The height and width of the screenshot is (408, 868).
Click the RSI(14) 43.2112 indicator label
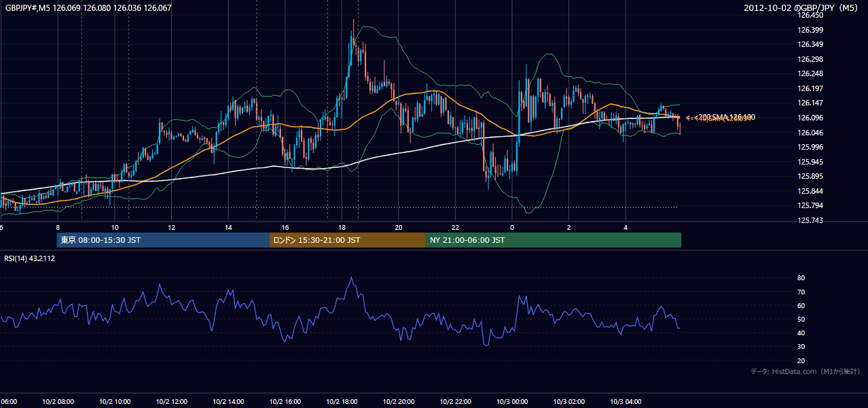point(30,258)
